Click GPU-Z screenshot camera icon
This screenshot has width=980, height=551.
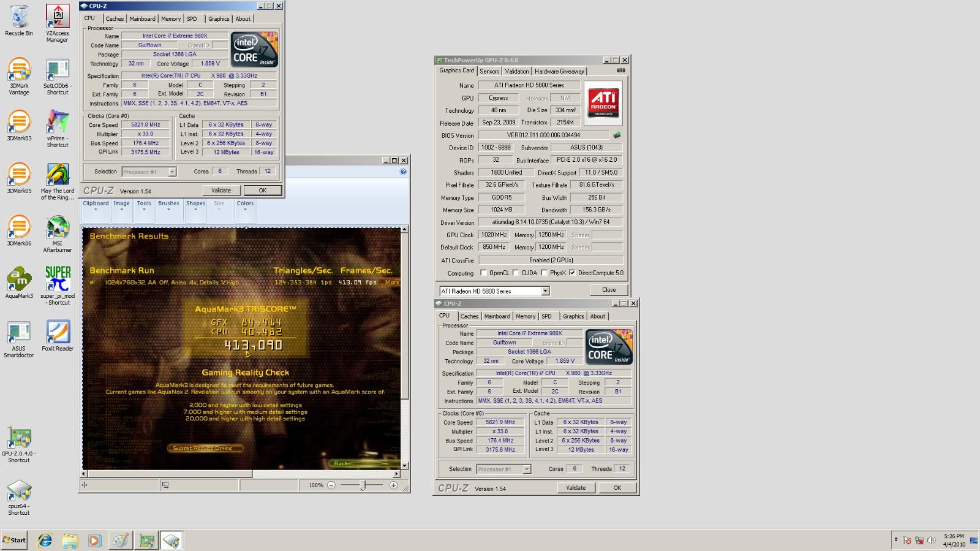(620, 70)
